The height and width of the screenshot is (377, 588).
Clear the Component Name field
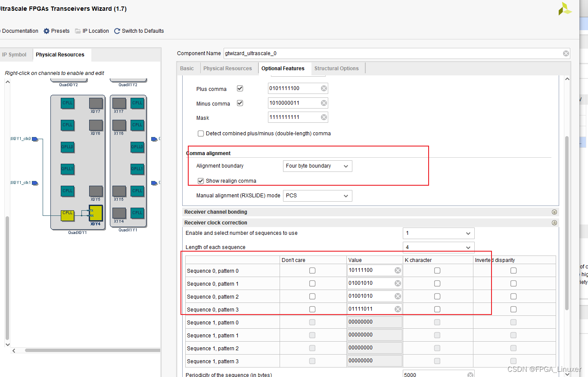pos(566,53)
